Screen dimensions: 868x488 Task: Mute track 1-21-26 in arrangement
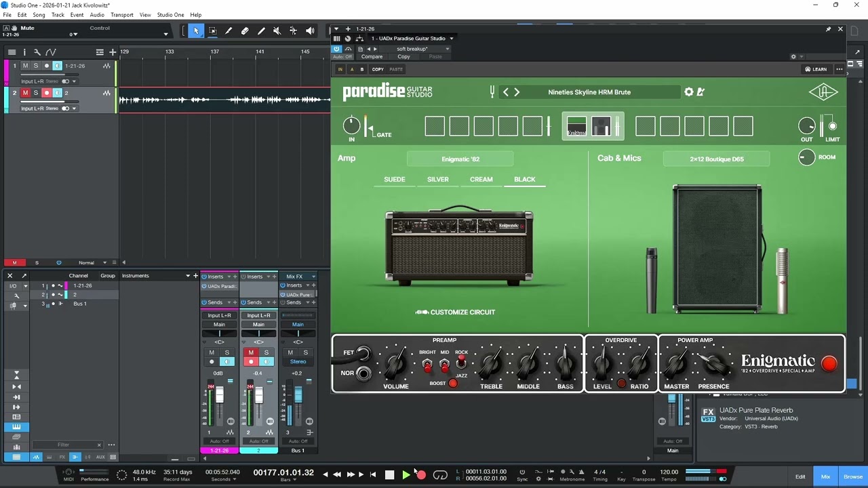[x=25, y=66]
